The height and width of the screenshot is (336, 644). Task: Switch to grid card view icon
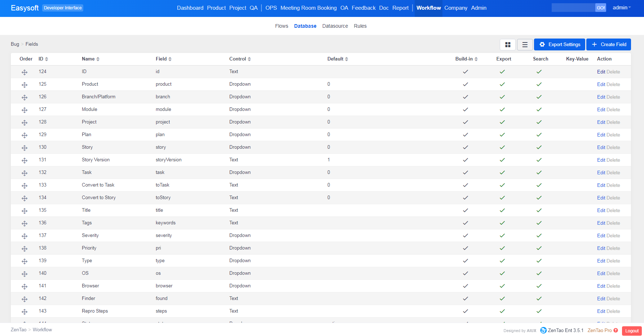coord(507,45)
